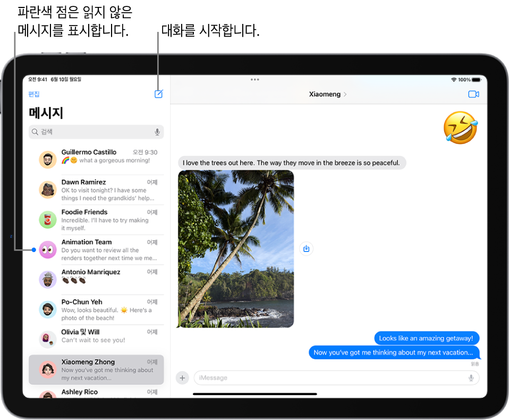Tap the Animation Team eyes avatar
510x420 pixels.
click(48, 250)
